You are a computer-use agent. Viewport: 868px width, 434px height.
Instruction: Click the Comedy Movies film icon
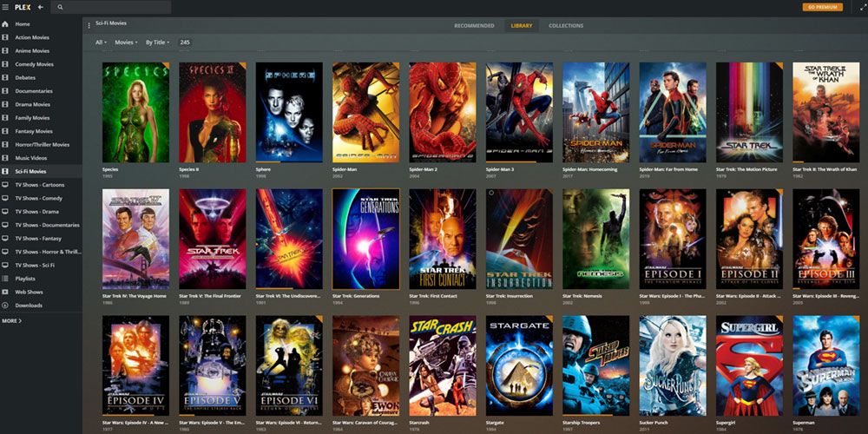point(5,64)
